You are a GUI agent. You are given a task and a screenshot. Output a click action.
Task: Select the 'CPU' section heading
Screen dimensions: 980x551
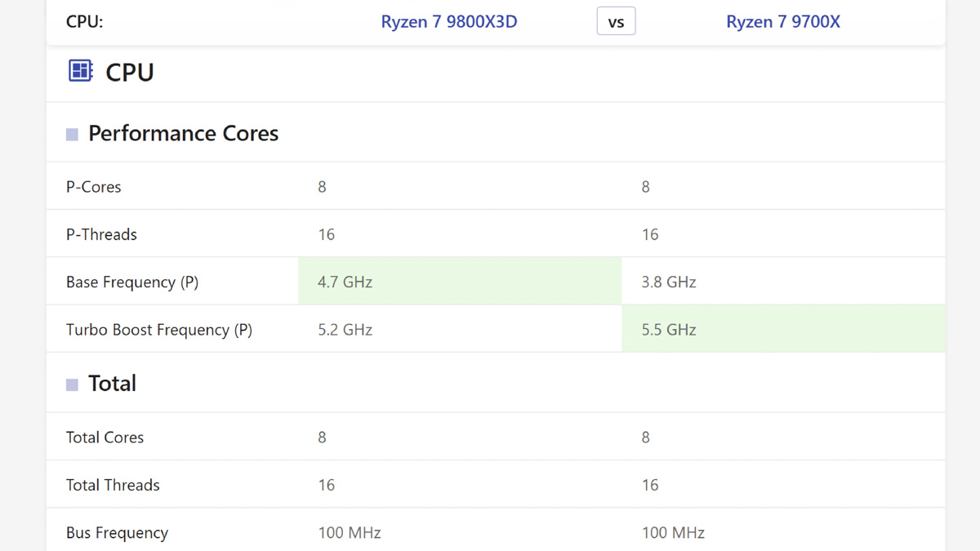tap(130, 72)
